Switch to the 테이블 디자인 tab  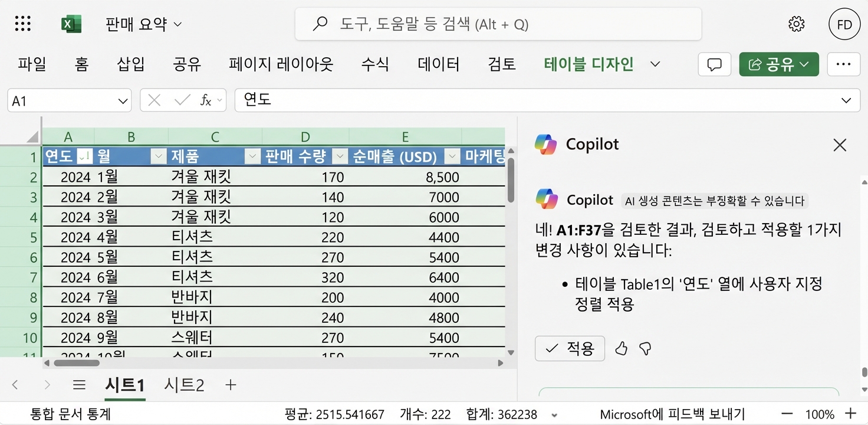click(588, 64)
